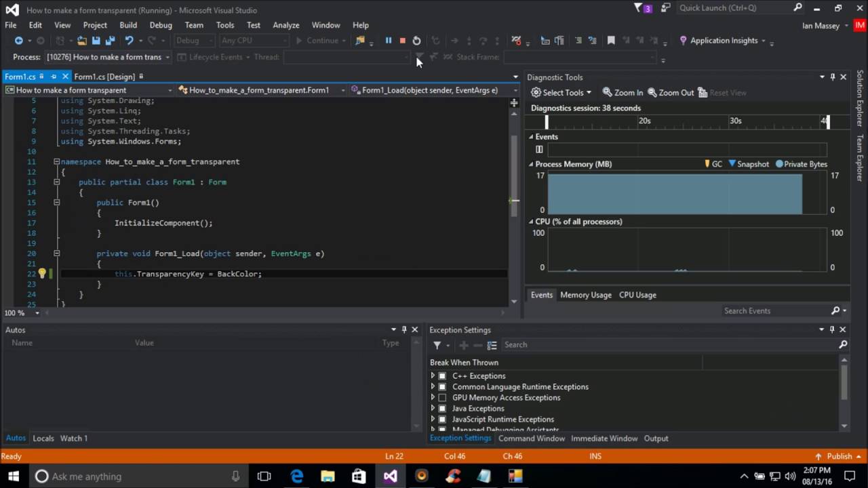Image resolution: width=868 pixels, height=488 pixels.
Task: Stop debugging with the red square
Action: click(402, 41)
